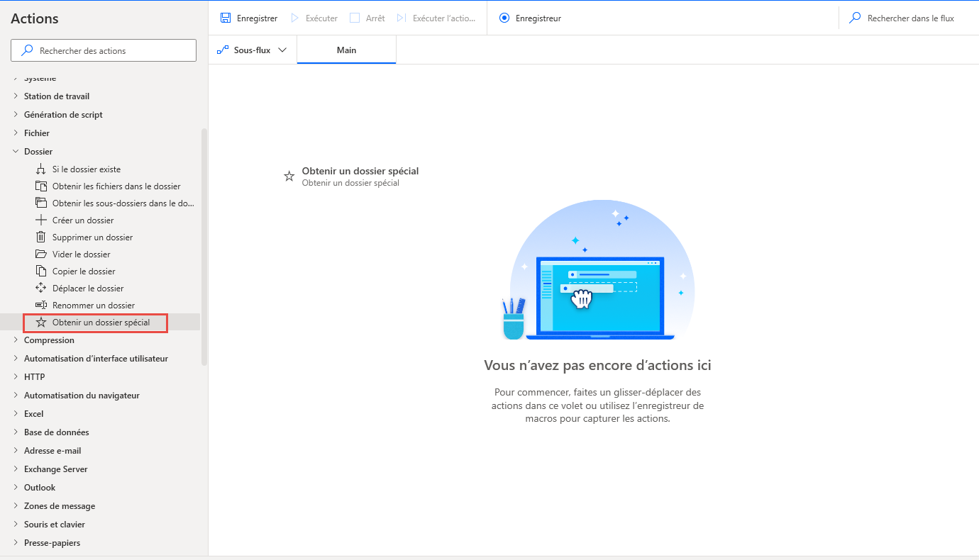This screenshot has height=560, width=979.
Task: Click the Exécuter play icon
Action: point(295,18)
